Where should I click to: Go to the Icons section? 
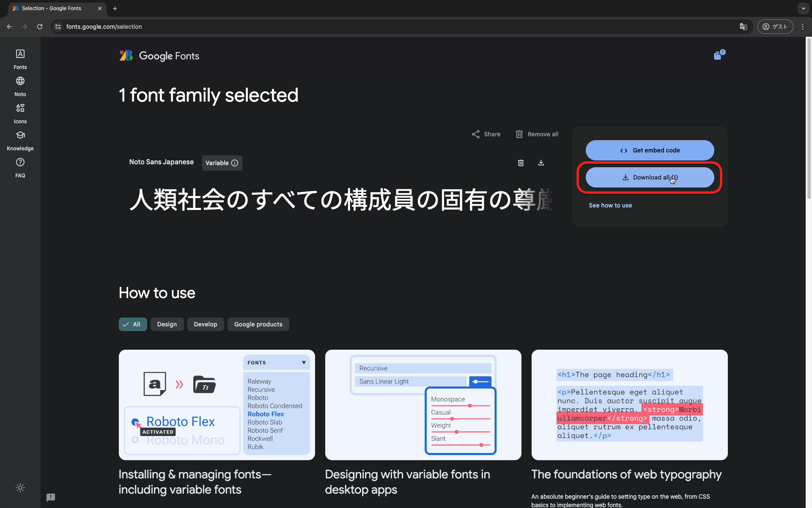[x=20, y=113]
